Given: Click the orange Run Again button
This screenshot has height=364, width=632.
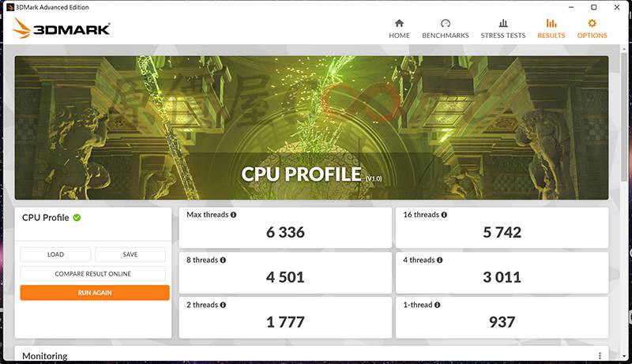Looking at the screenshot, I should [95, 293].
